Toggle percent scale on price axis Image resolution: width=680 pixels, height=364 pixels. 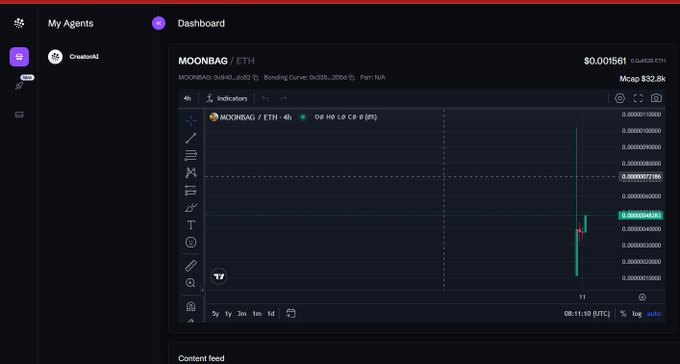[623, 314]
